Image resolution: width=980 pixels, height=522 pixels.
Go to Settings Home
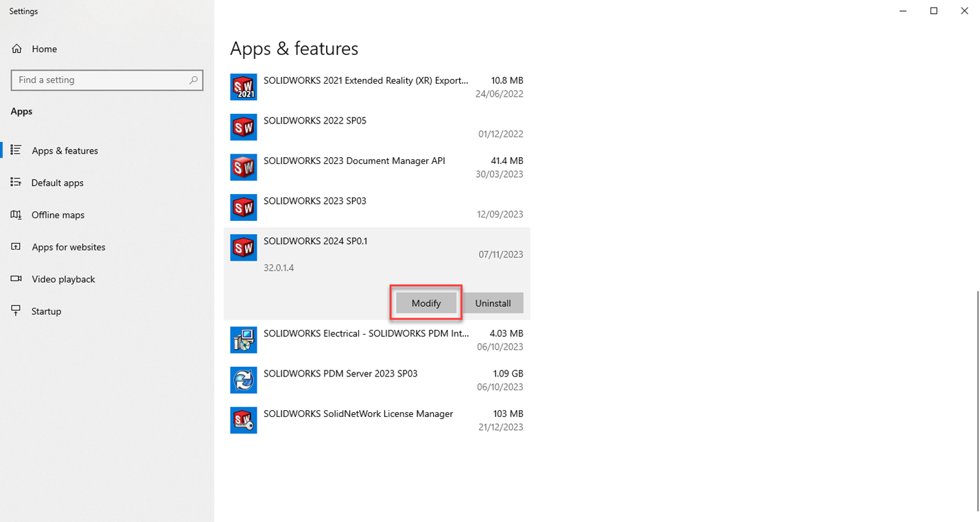tap(44, 49)
